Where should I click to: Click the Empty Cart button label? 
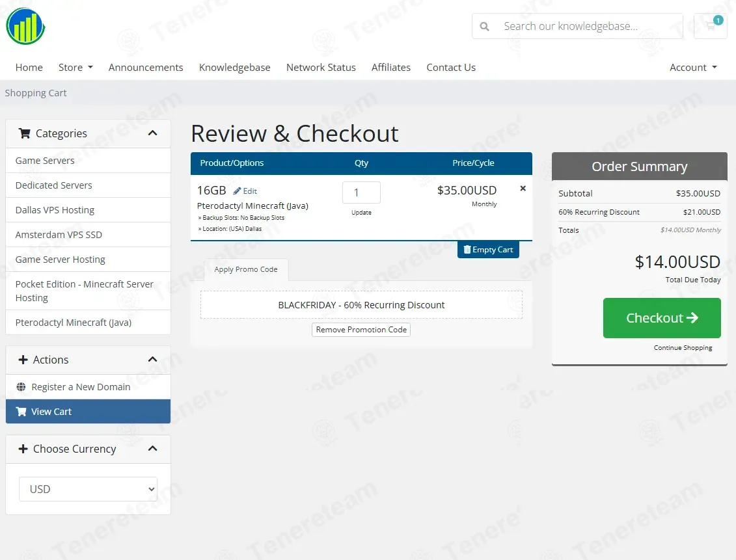[493, 250]
